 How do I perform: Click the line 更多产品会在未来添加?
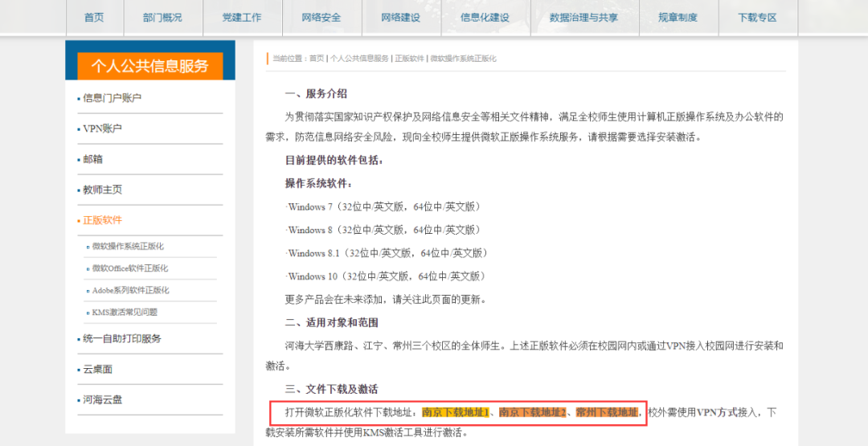click(386, 300)
